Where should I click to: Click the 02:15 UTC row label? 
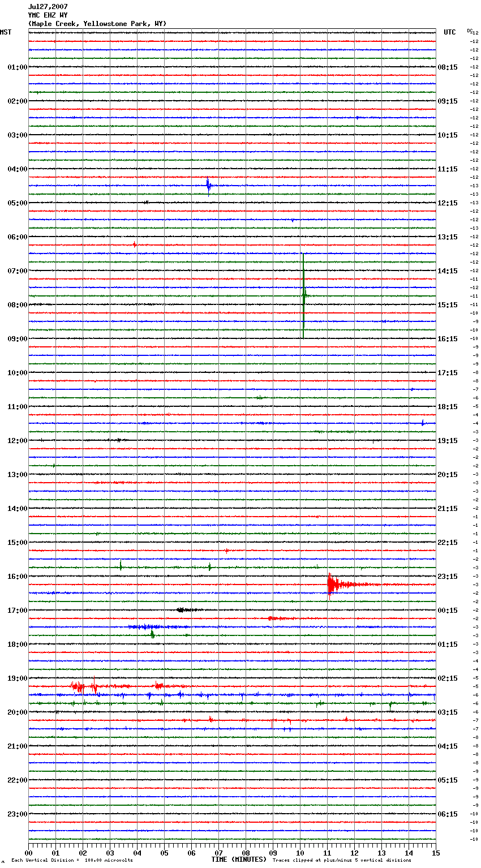click(448, 678)
